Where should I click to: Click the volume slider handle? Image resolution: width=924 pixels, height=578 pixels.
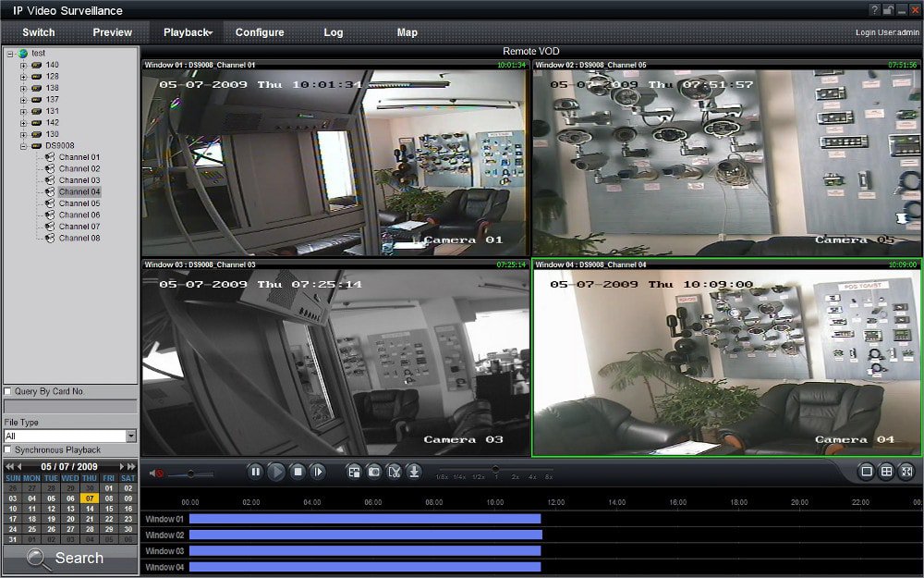[190, 473]
